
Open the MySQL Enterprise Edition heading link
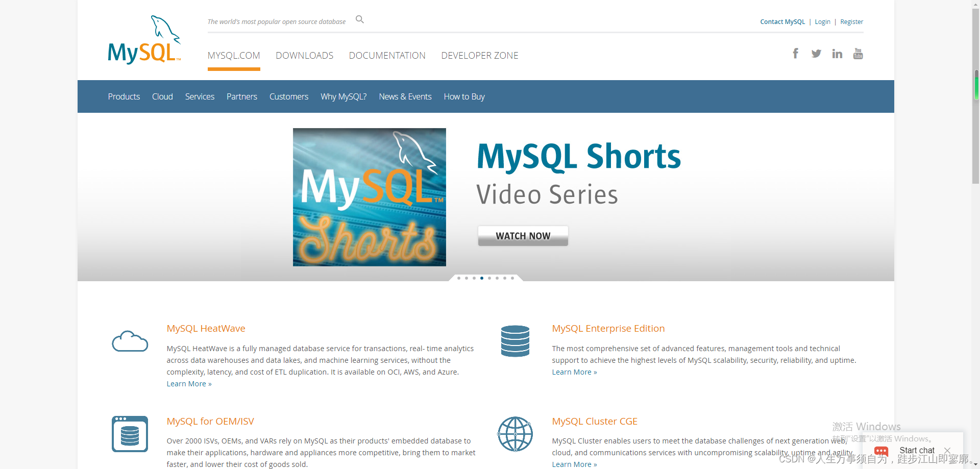pyautogui.click(x=608, y=329)
